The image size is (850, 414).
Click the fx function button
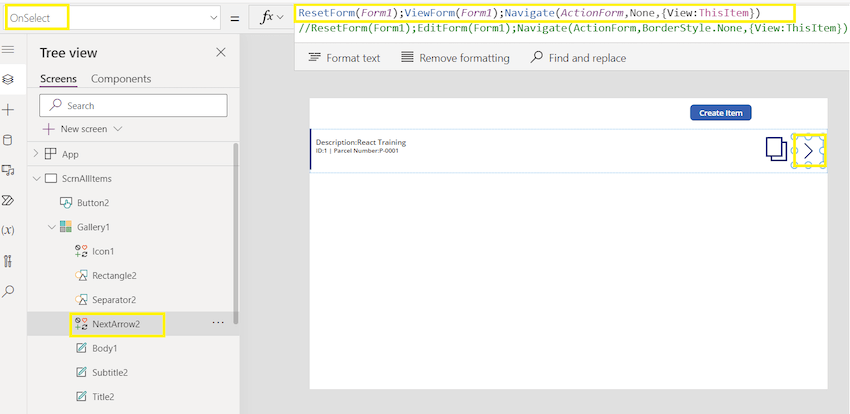point(273,18)
